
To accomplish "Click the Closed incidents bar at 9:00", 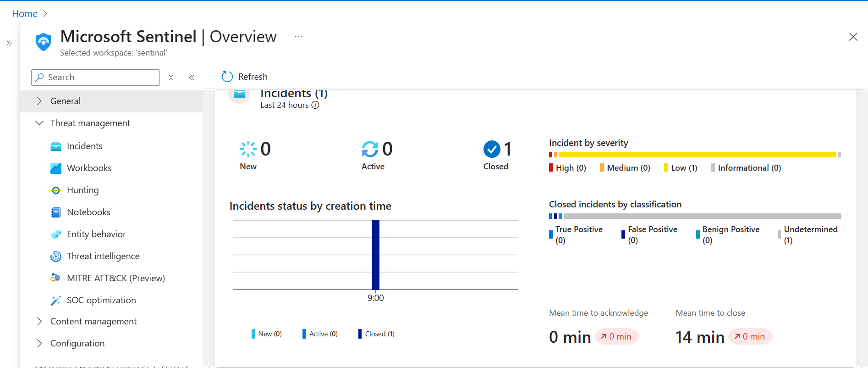I will click(375, 255).
